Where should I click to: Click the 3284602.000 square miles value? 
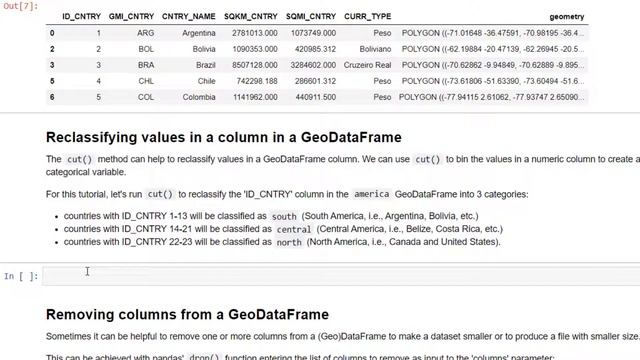(313, 65)
